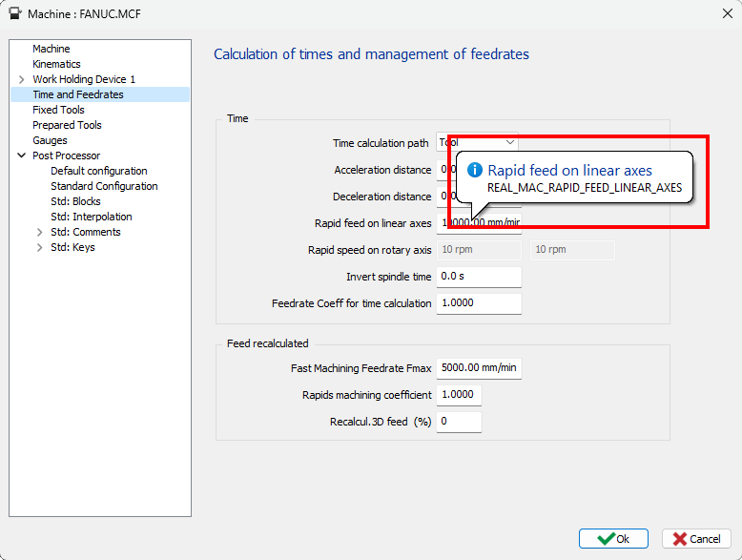
Task: Click the blue info icon in tooltip
Action: pos(475,171)
